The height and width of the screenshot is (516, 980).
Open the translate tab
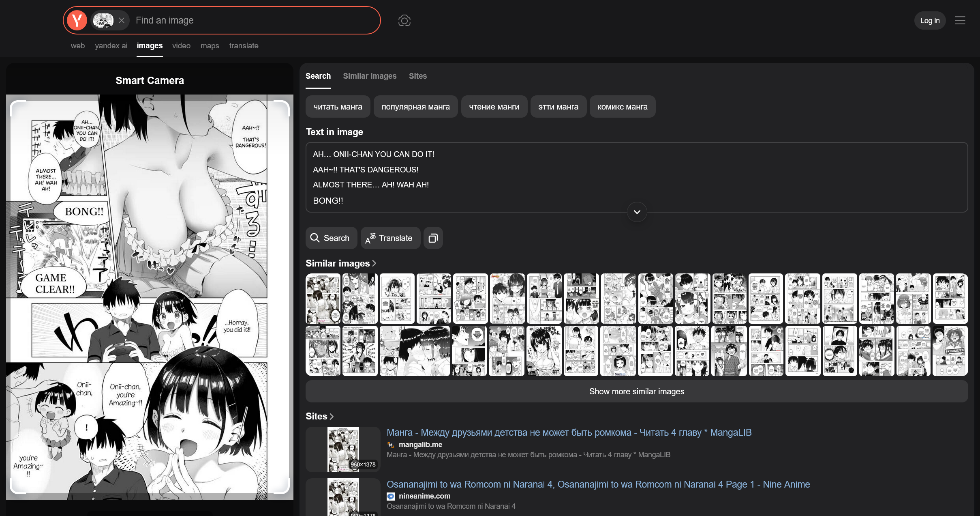(x=244, y=45)
